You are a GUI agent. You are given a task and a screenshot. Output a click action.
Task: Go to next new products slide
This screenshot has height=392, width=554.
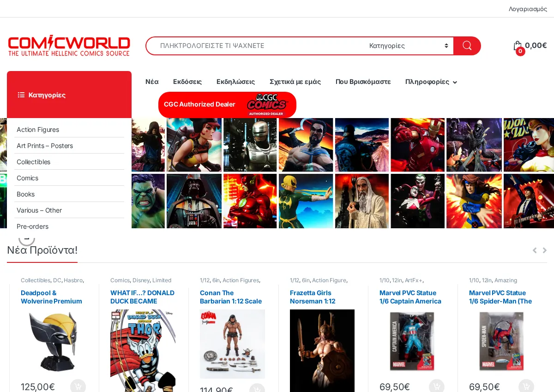pos(545,250)
